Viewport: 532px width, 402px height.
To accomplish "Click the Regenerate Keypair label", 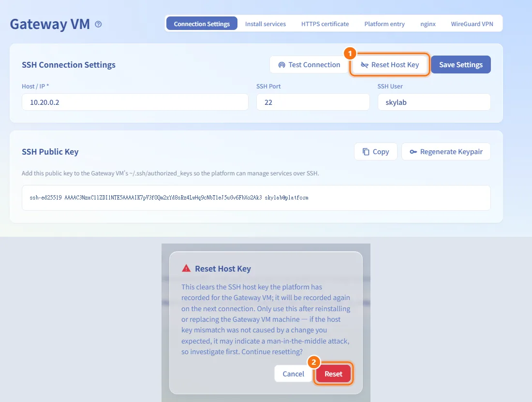I will coord(451,152).
